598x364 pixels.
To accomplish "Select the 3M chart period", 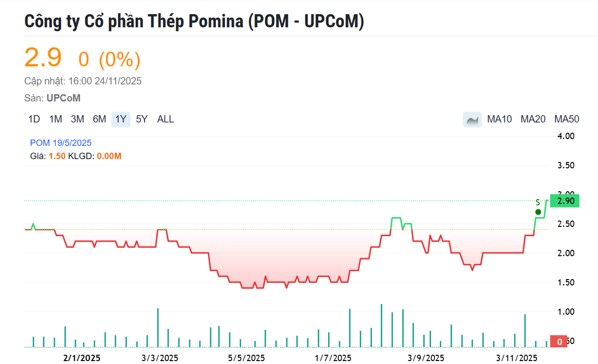I will [x=77, y=120].
